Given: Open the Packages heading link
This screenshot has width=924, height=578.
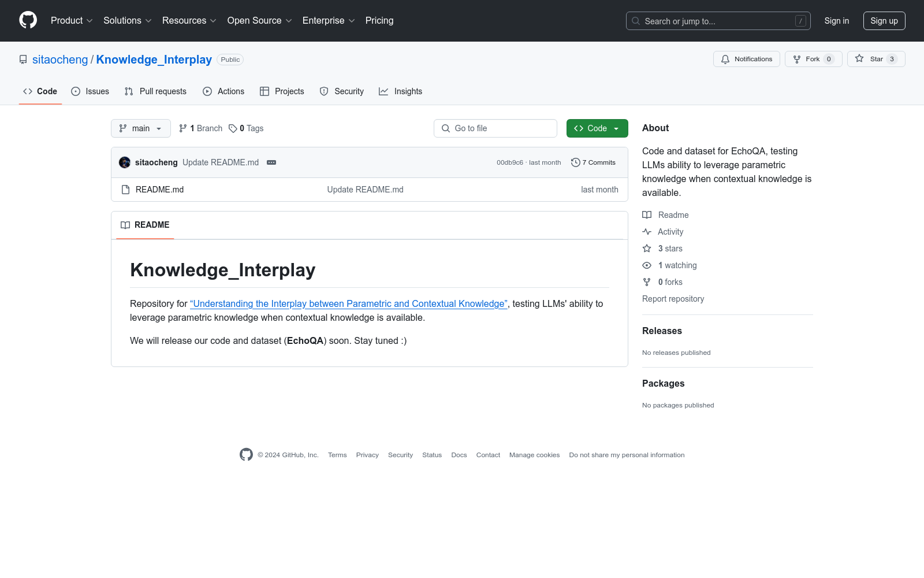Looking at the screenshot, I should (x=663, y=383).
